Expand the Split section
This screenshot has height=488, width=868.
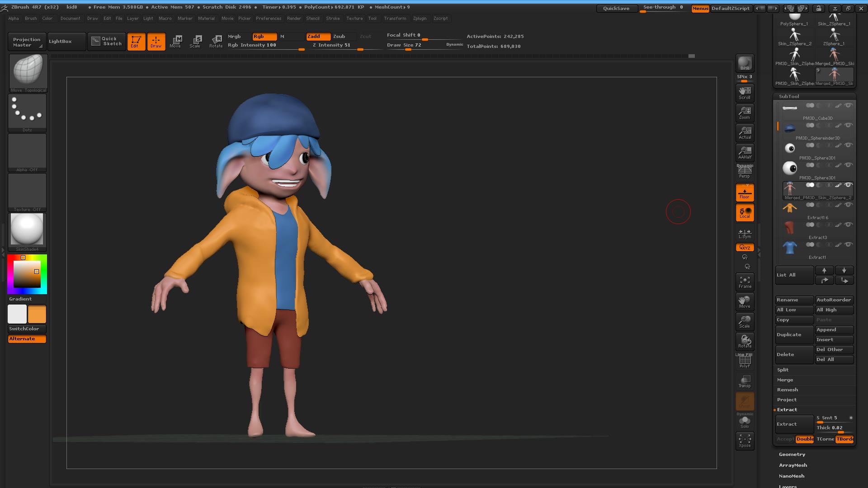pyautogui.click(x=783, y=370)
